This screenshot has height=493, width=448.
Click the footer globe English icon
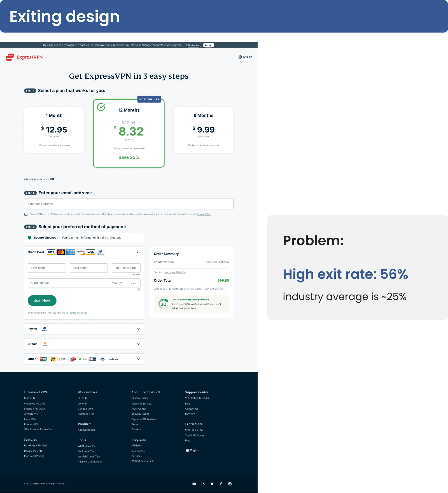pyautogui.click(x=187, y=450)
